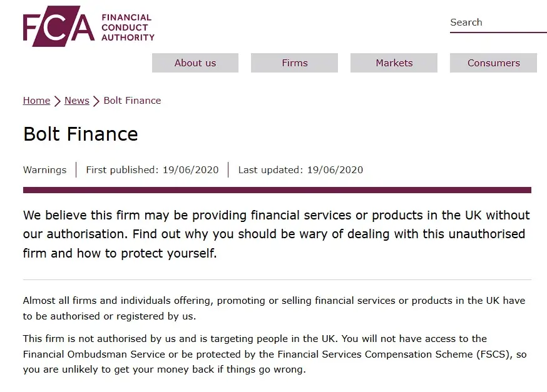Open the Consumers menu

point(493,63)
